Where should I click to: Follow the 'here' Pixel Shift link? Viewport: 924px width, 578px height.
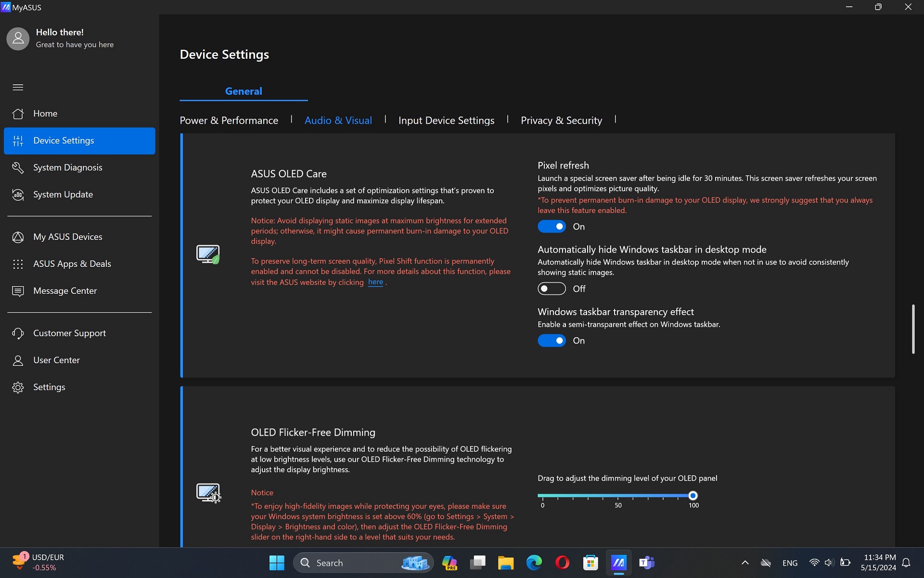coord(375,282)
